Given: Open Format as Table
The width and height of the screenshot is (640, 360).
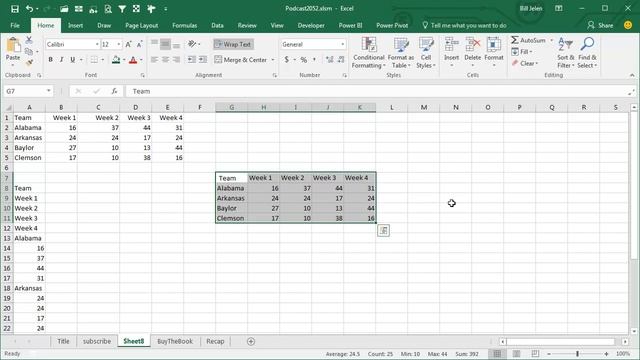Looking at the screenshot, I should [x=401, y=53].
